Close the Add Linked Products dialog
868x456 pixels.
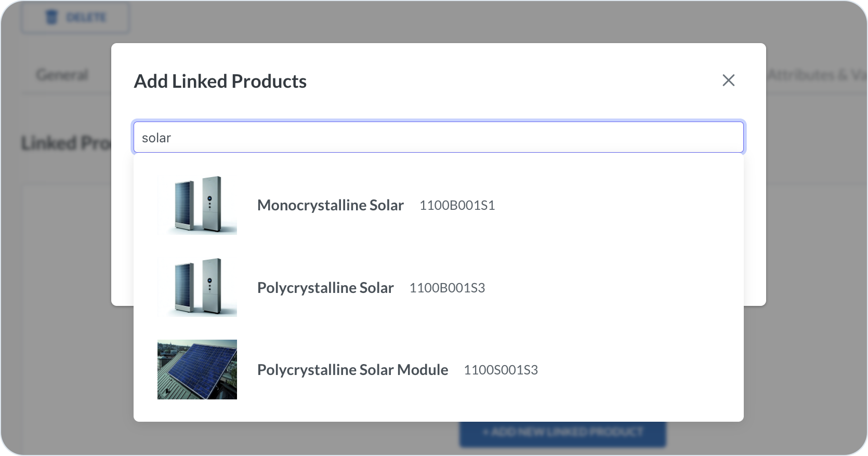pos(728,81)
